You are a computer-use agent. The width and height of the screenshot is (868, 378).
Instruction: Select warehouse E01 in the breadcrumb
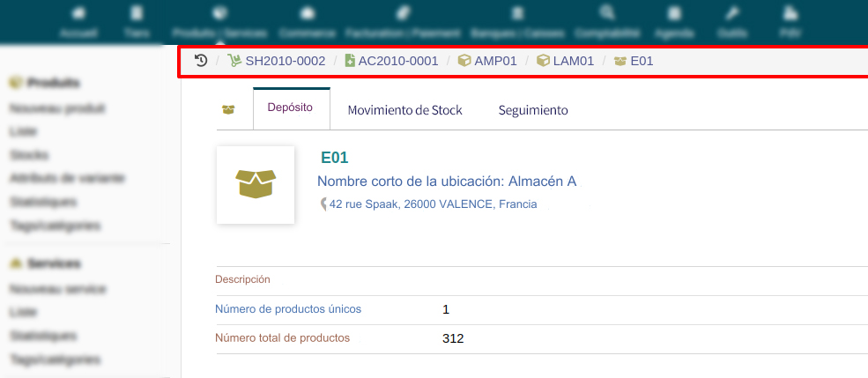(634, 61)
